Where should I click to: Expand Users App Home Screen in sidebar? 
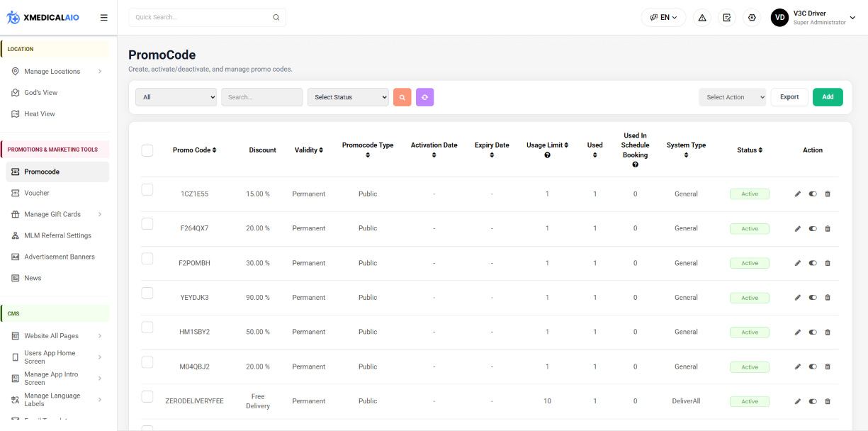pyautogui.click(x=57, y=357)
